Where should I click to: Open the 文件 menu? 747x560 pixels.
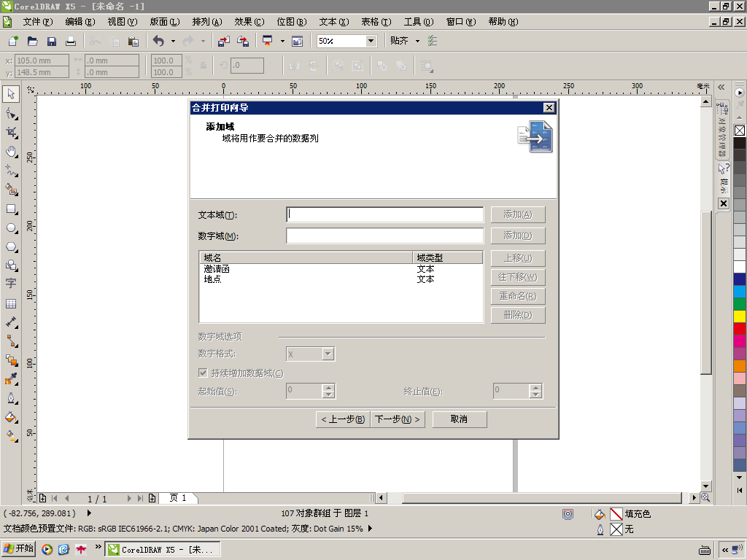[38, 22]
